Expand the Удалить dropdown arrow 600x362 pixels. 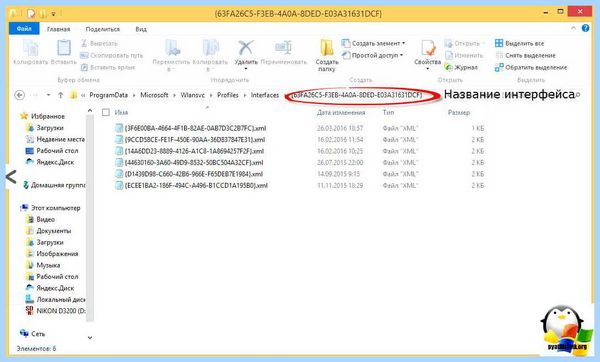click(246, 69)
